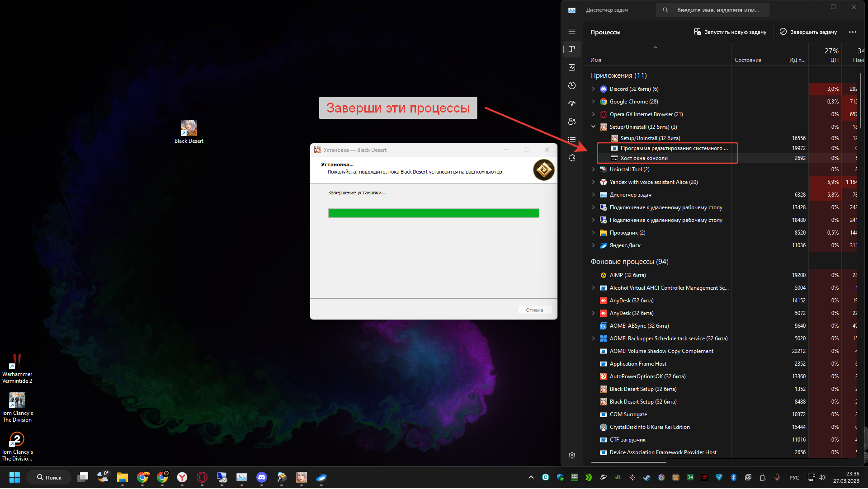Image resolution: width=868 pixels, height=489 pixels.
Task: Click РУС language indicator in tray
Action: (794, 478)
